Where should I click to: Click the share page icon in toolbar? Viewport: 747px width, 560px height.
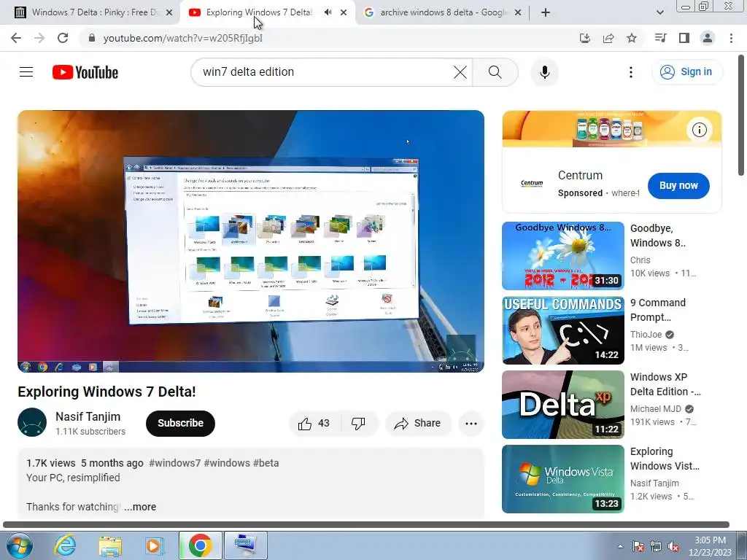pos(608,38)
